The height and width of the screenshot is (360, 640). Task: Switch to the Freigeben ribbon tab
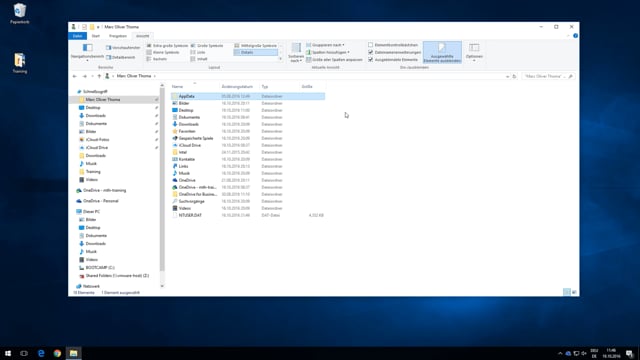pyautogui.click(x=118, y=36)
